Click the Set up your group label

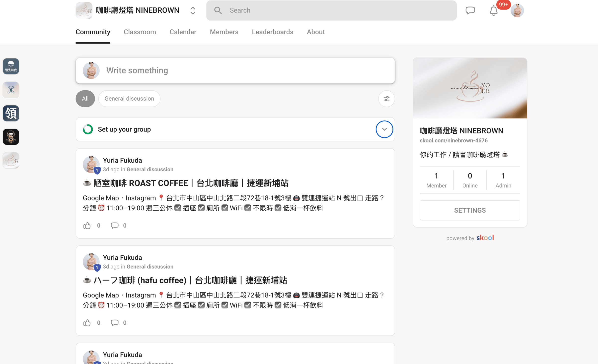(x=124, y=129)
